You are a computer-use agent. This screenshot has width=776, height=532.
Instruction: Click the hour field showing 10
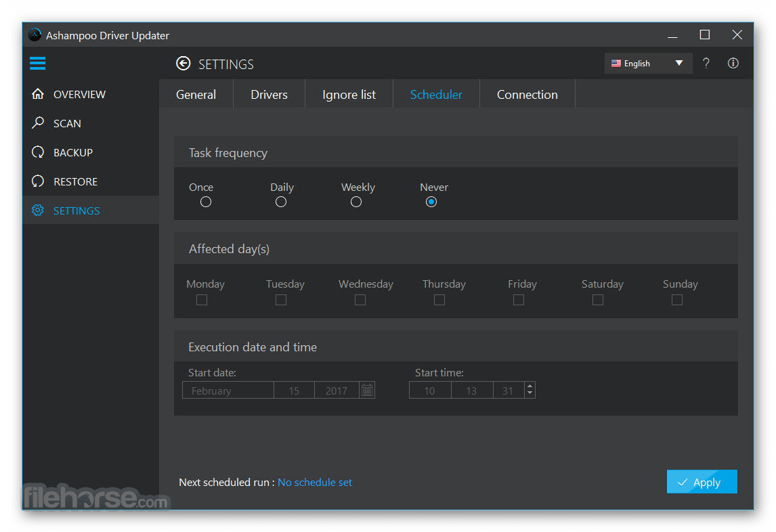pos(429,391)
